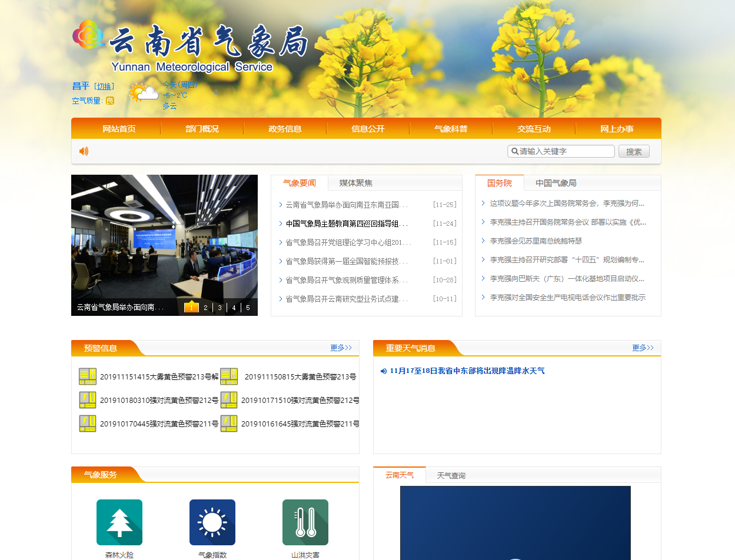Click 切换 to change city
This screenshot has width=735, height=560.
(105, 86)
